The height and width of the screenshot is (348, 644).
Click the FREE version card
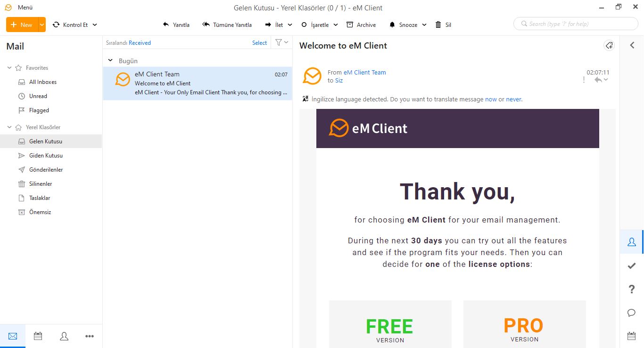coord(390,324)
